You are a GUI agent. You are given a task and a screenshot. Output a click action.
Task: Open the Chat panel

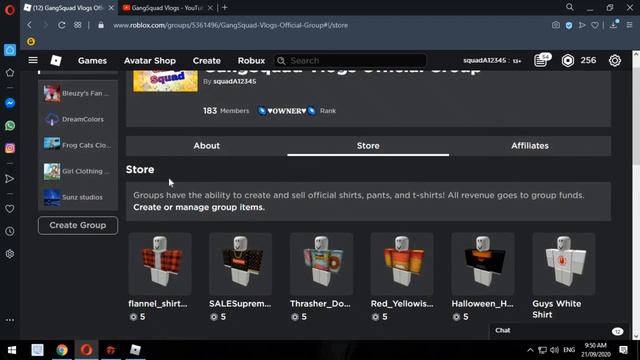(557, 331)
